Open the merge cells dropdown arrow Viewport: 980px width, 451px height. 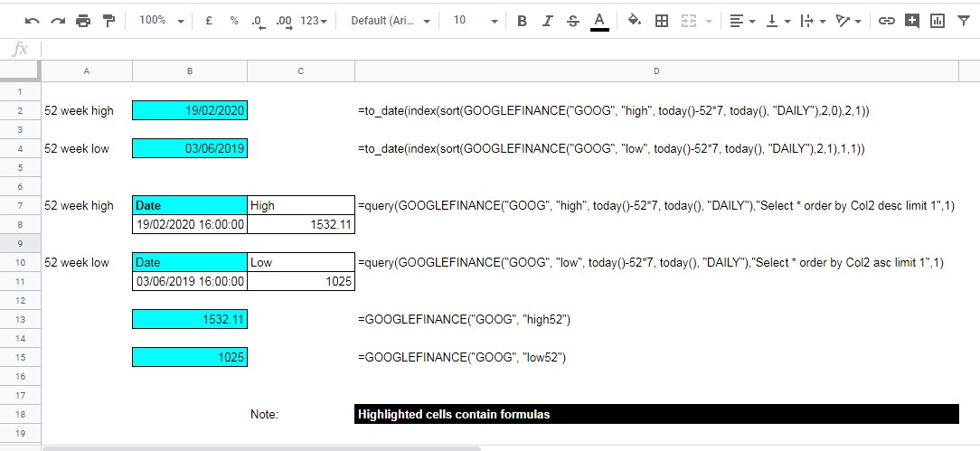pyautogui.click(x=708, y=21)
